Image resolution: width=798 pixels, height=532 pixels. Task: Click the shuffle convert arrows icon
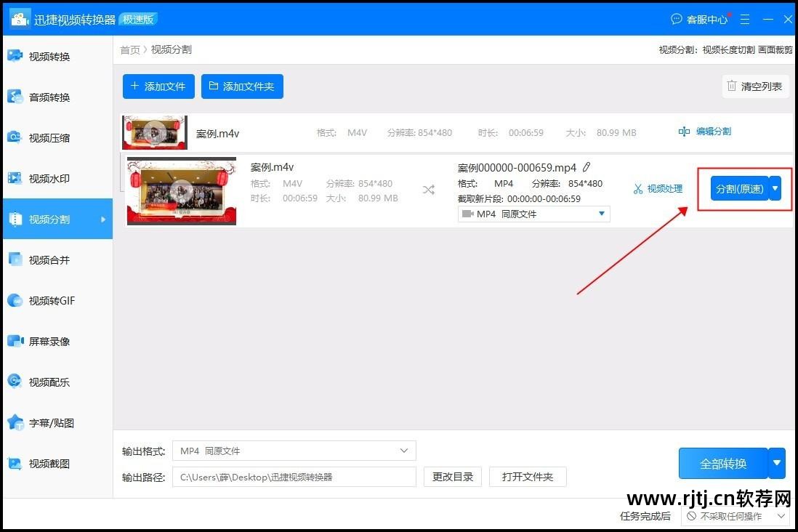(x=429, y=190)
